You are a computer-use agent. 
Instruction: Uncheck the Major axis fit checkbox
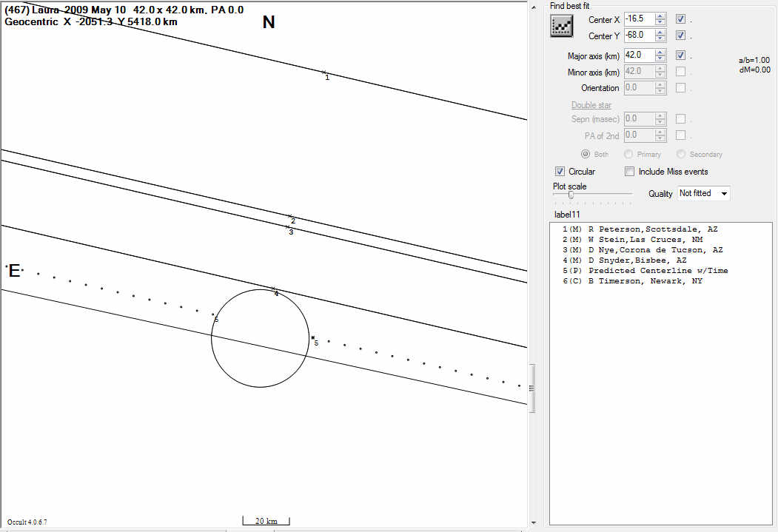[x=680, y=55]
